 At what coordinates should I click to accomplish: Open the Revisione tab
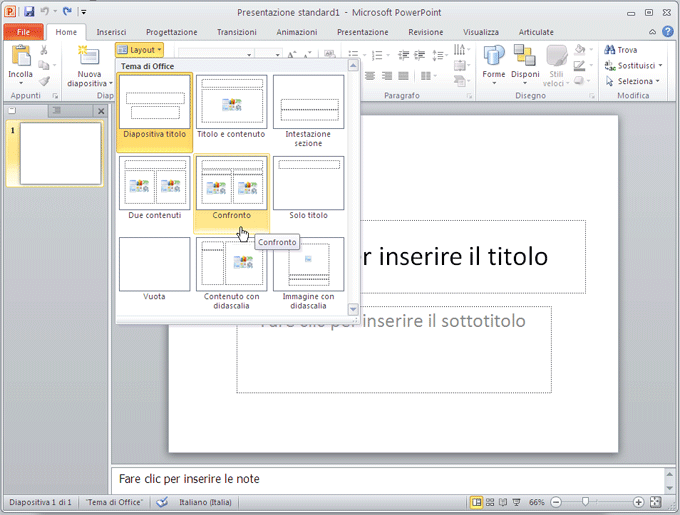(x=425, y=32)
